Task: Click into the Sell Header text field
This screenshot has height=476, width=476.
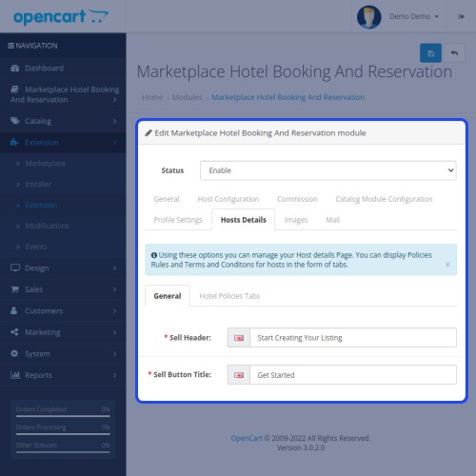Action: 353,338
